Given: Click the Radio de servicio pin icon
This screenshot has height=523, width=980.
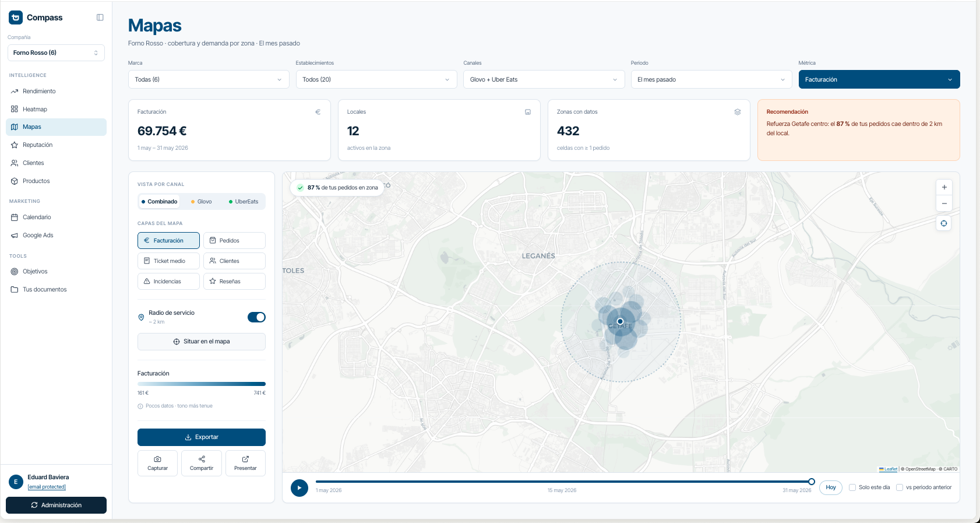Looking at the screenshot, I should coord(141,317).
